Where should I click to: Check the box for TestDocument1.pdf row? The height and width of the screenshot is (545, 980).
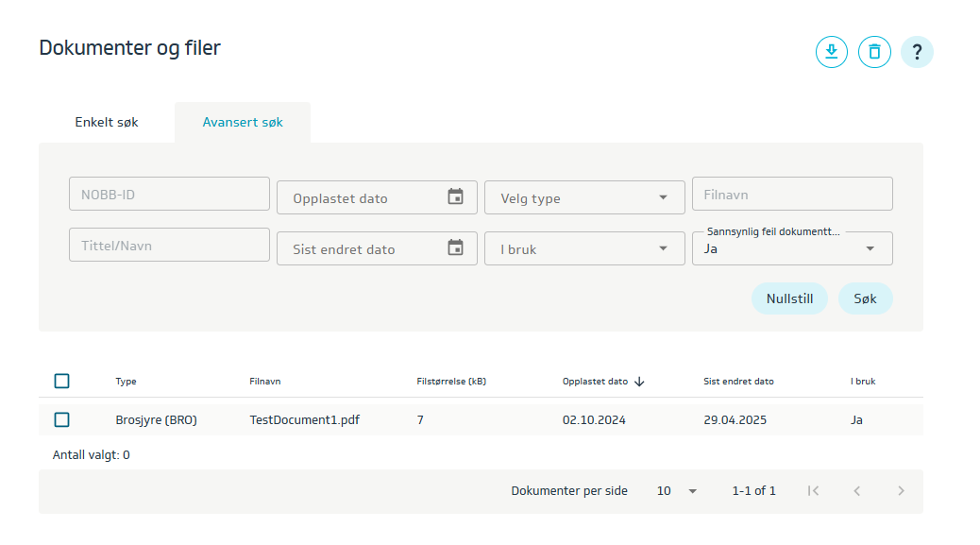(62, 419)
